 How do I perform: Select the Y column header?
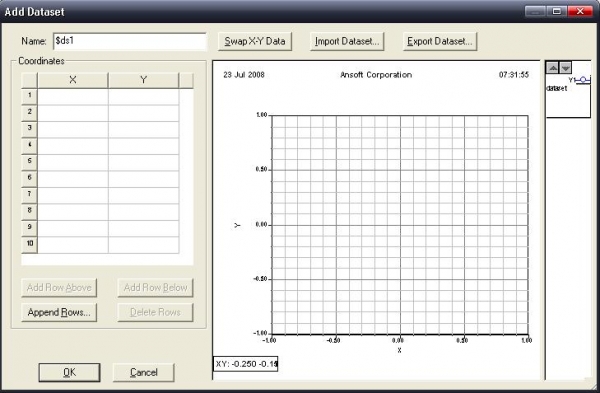pos(143,80)
